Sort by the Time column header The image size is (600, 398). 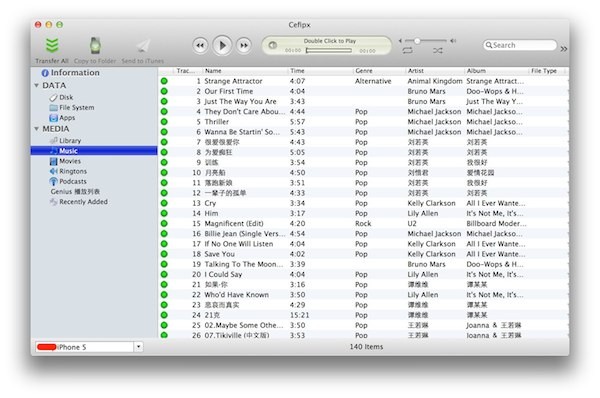[x=320, y=71]
